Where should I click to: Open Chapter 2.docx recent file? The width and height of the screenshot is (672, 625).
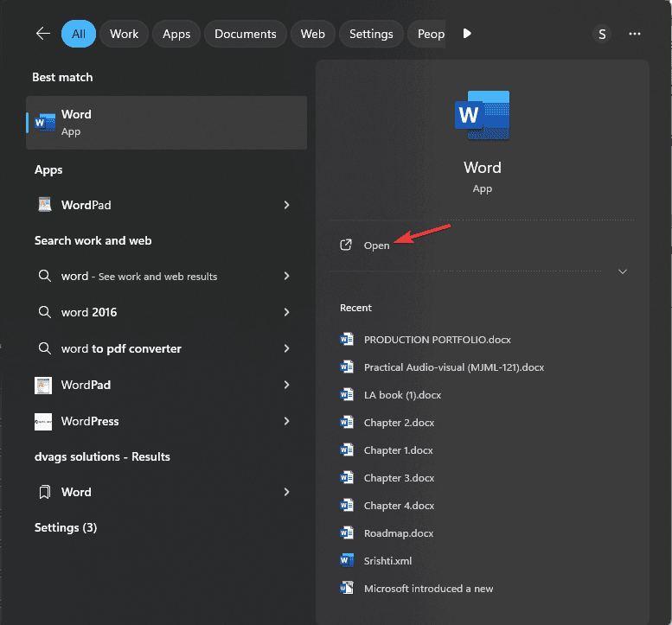point(399,423)
